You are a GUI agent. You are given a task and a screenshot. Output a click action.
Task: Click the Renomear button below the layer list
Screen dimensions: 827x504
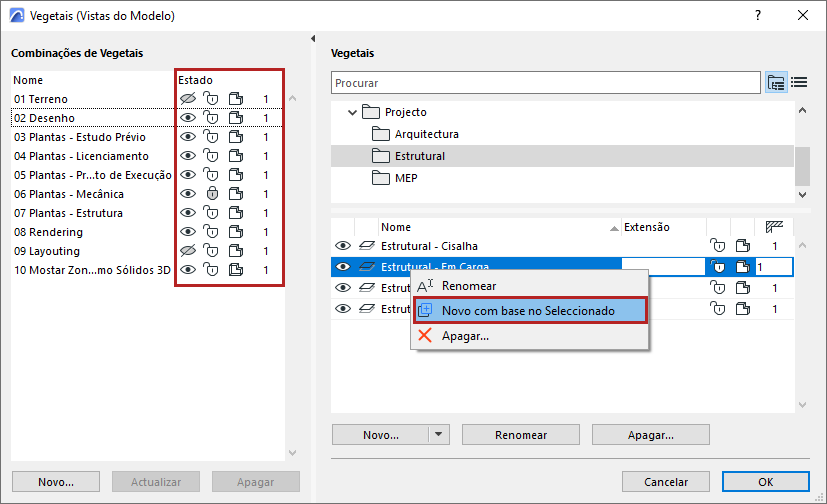(x=519, y=435)
